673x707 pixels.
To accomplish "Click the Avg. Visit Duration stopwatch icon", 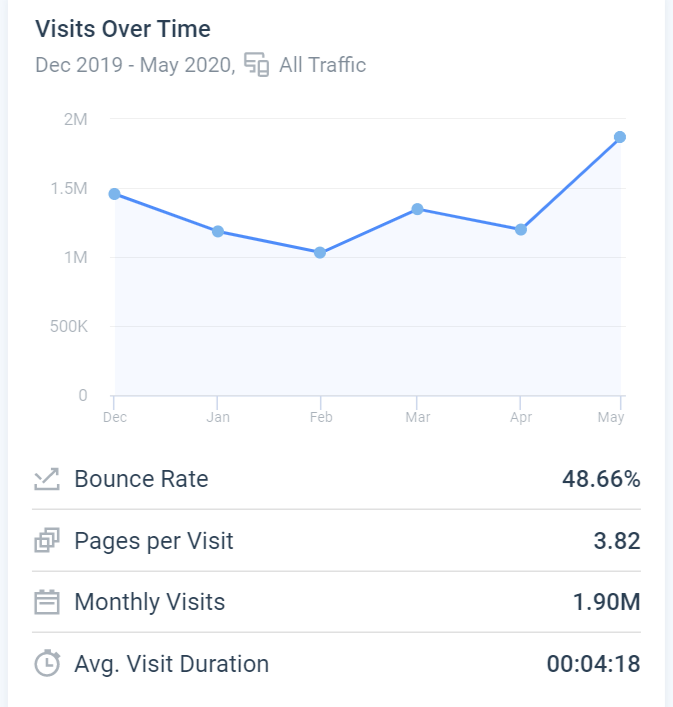I will point(47,663).
